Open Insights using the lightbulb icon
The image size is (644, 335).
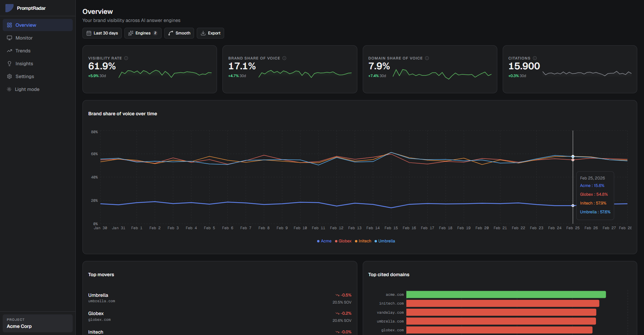pos(9,63)
